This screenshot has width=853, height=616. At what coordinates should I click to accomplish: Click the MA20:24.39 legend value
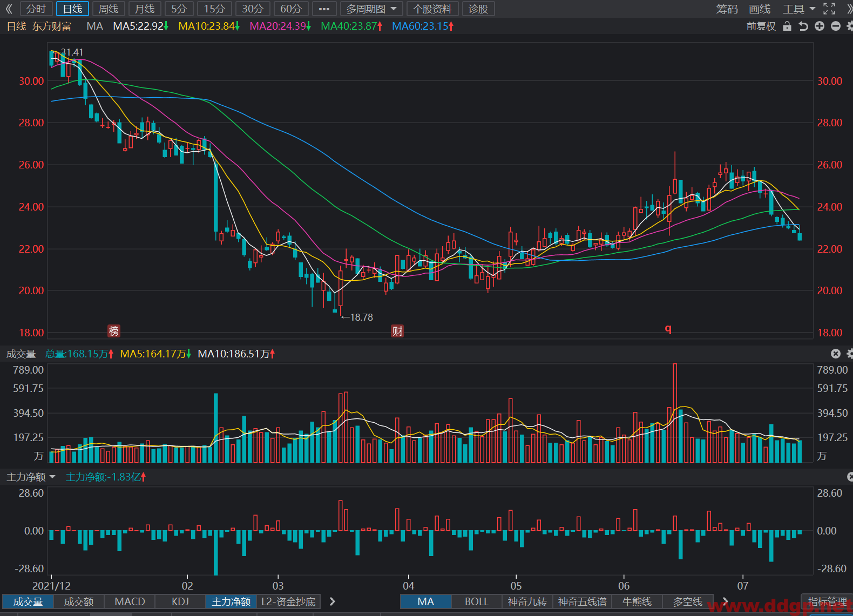tap(280, 26)
